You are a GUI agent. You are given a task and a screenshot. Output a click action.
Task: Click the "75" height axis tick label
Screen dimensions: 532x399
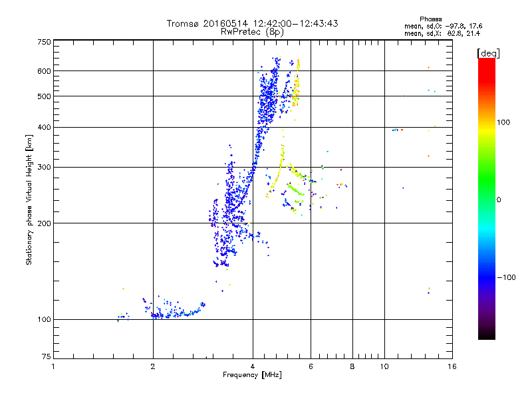point(46,356)
